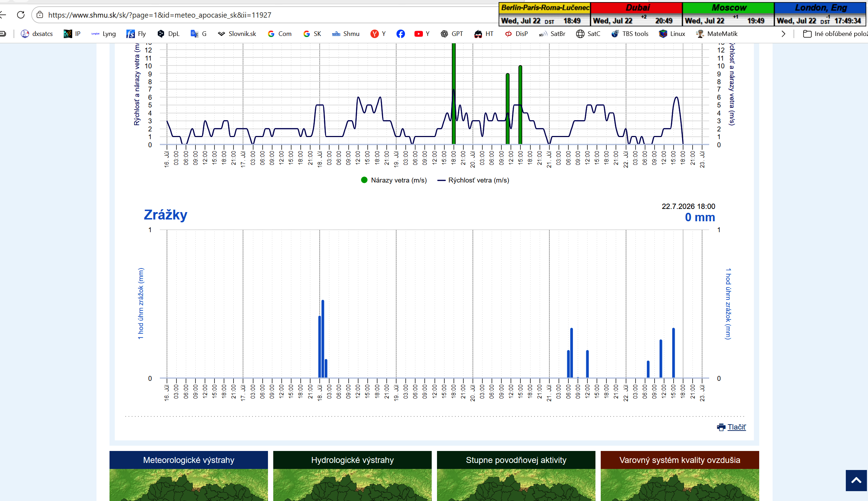Click the Tlačiť print link
The height and width of the screenshot is (501, 868).
(737, 427)
